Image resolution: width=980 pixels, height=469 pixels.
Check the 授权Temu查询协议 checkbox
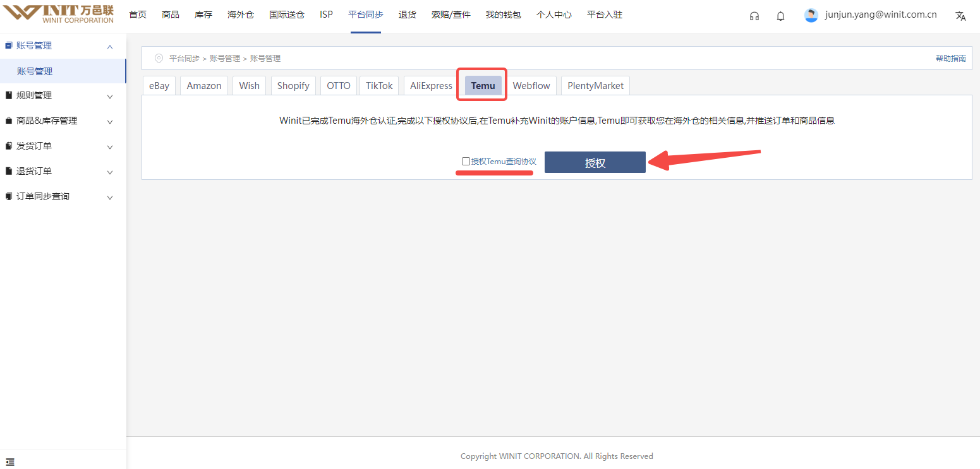tap(466, 162)
